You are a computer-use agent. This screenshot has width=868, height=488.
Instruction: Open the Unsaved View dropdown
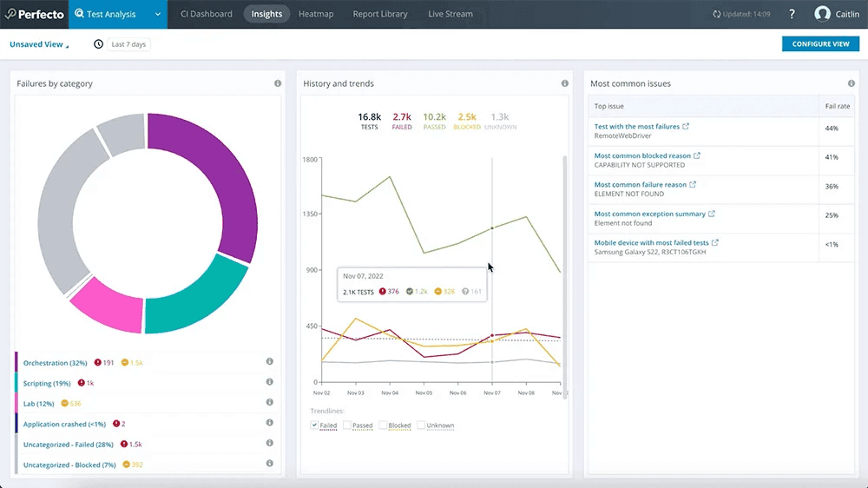coord(40,44)
